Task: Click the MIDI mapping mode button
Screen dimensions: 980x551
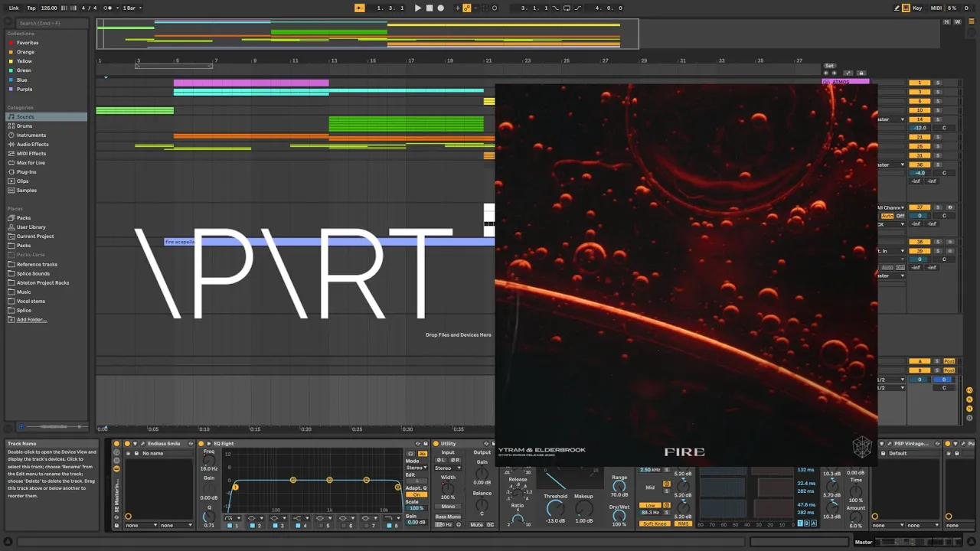Action: (x=936, y=8)
